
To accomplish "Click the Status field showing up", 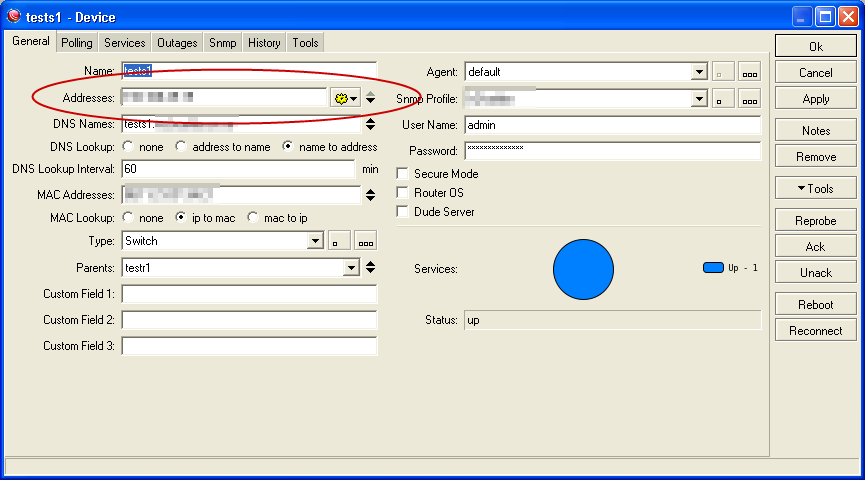I will click(613, 320).
